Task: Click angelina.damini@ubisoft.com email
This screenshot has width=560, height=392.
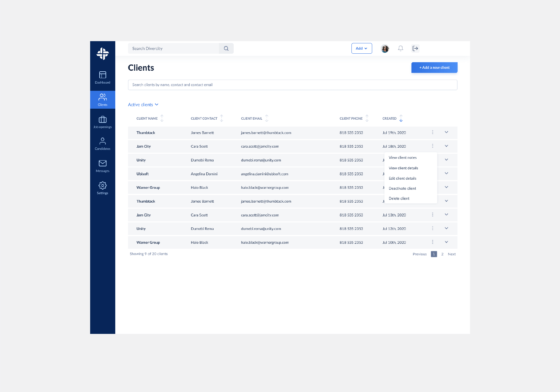Action: (264, 174)
